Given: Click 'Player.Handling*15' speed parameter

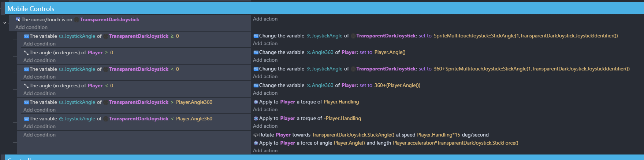Looking at the screenshot, I should 438,135.
